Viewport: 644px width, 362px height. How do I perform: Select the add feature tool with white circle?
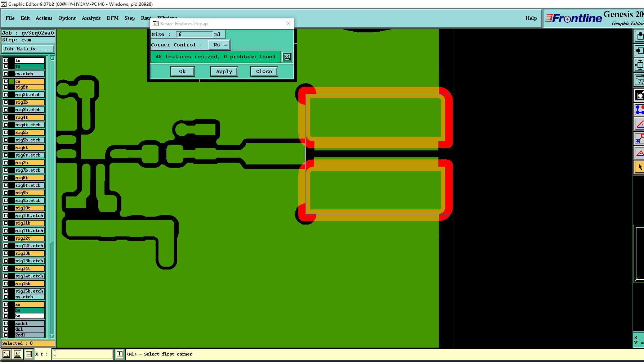pyautogui.click(x=639, y=95)
